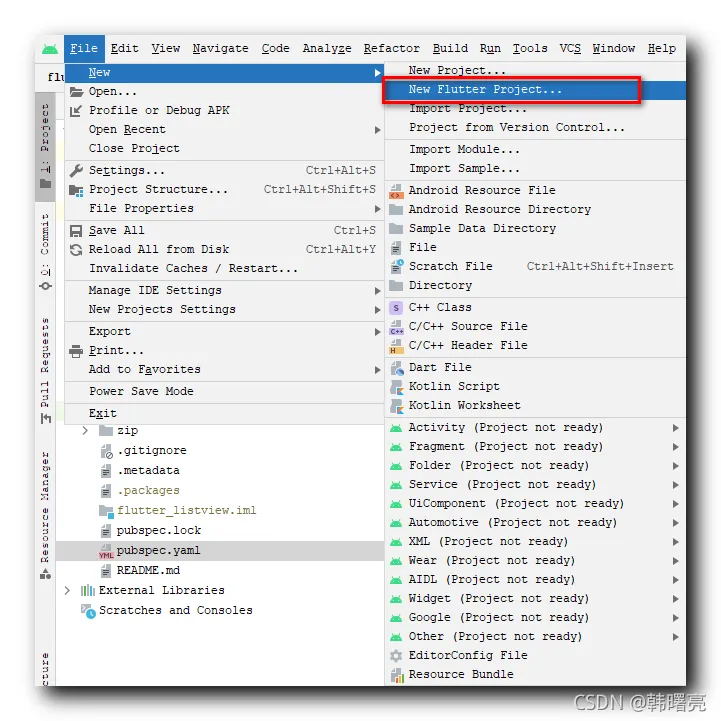Open the Refactor menu
Screen dimensions: 721x721
[391, 49]
